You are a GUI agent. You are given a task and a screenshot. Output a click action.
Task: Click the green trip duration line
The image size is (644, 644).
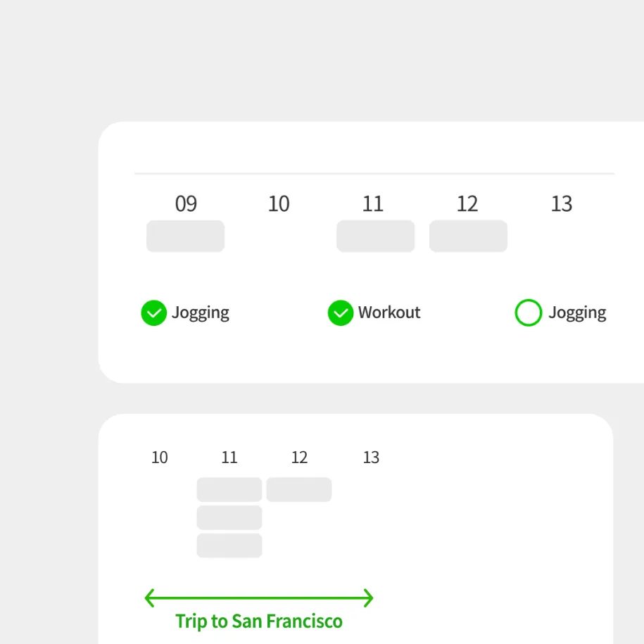259,599
